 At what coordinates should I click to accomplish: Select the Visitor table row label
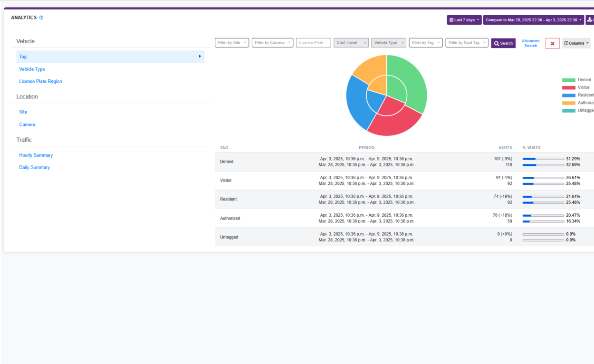226,181
